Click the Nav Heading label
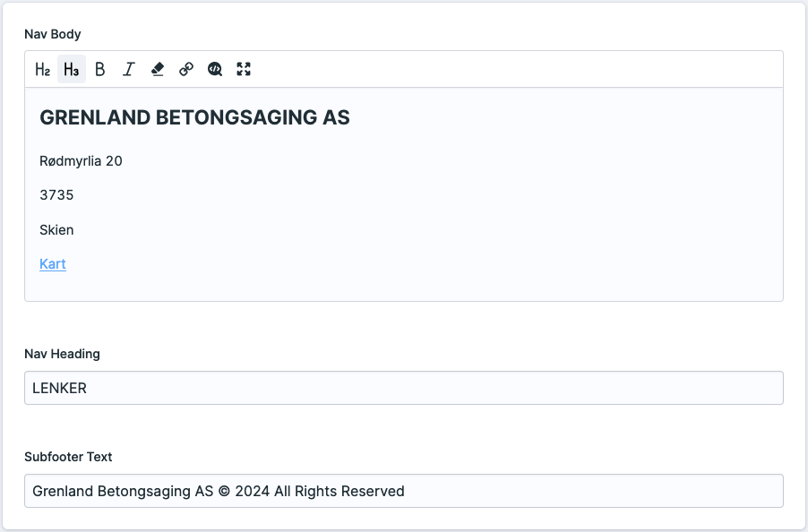 coord(62,354)
